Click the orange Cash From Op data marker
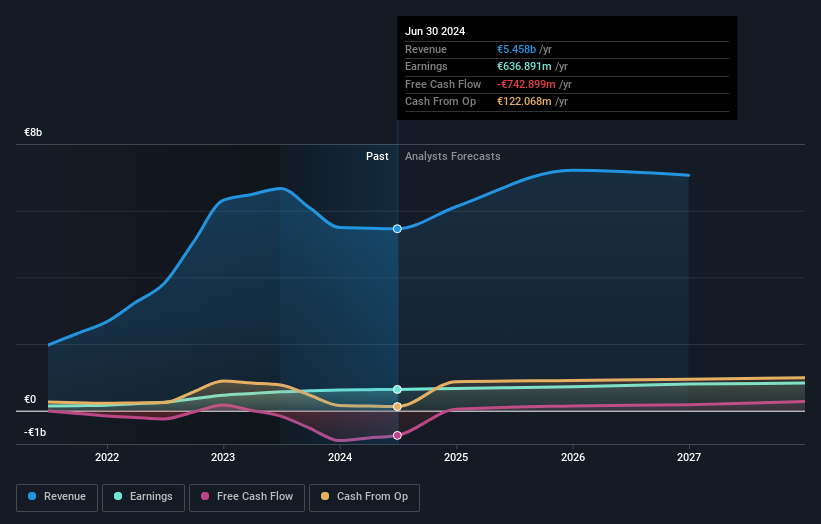Image resolution: width=821 pixels, height=524 pixels. 397,407
